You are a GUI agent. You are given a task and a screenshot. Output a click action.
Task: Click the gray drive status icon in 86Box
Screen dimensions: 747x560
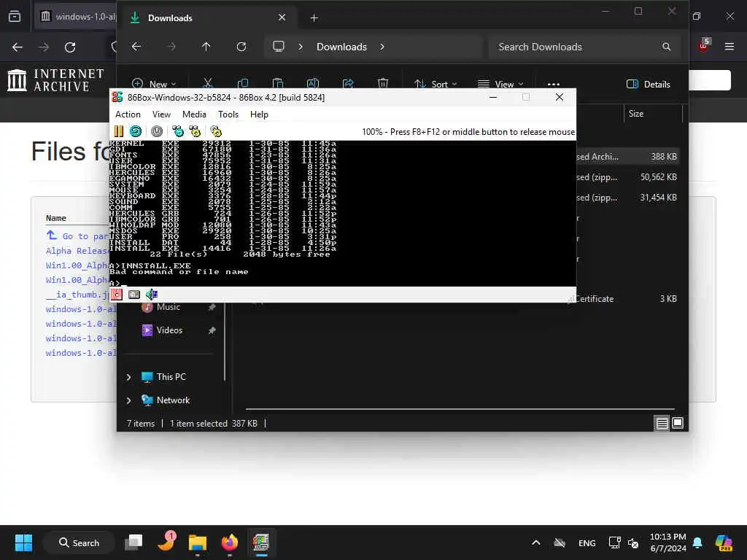coord(134,295)
